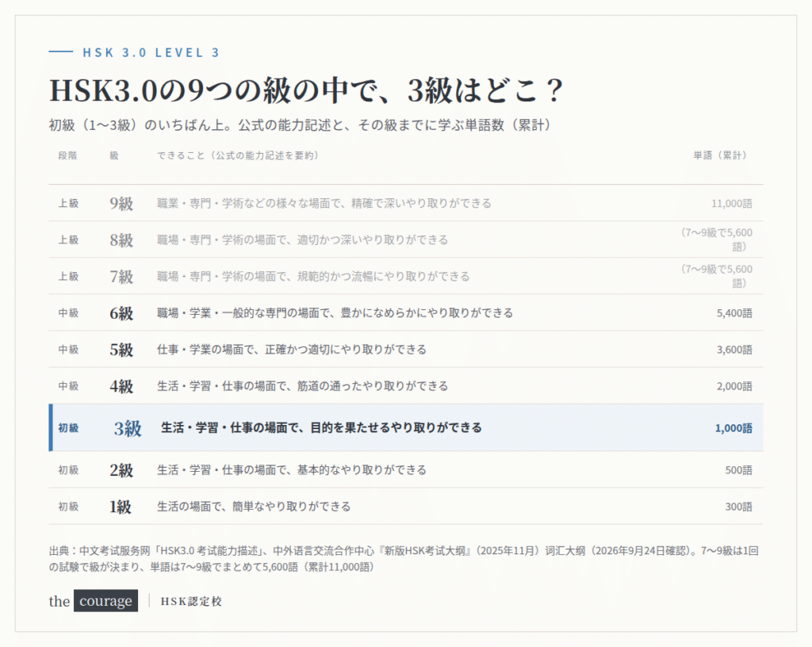Click the '初級' label in the 1級 row
Screen dimensions: 812x647
tap(68, 507)
